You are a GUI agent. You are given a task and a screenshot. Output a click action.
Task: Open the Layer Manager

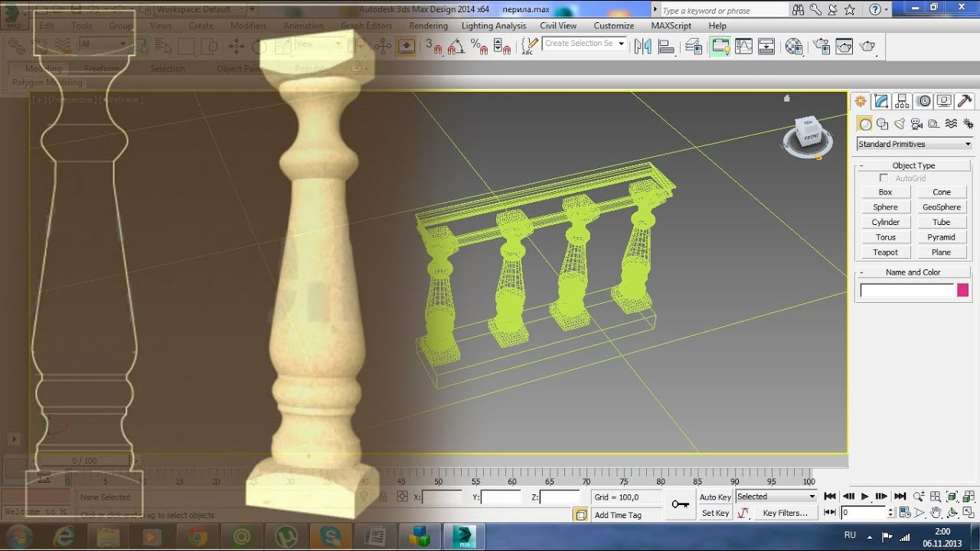click(x=694, y=47)
